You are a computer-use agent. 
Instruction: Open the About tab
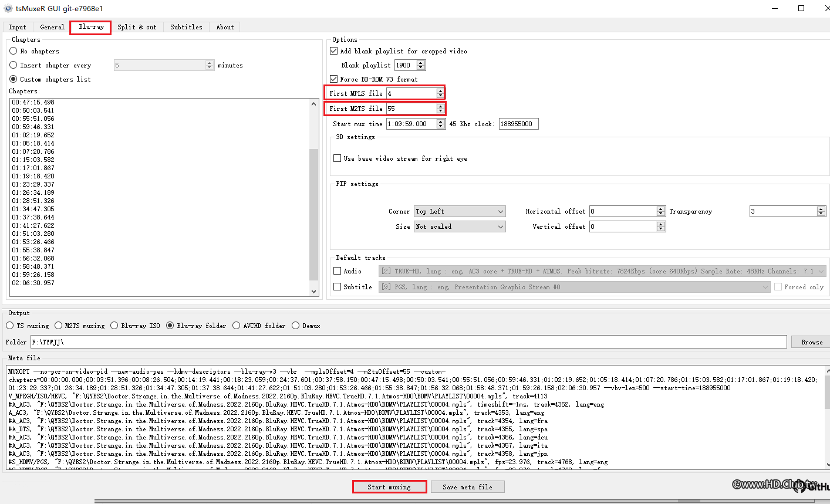(225, 27)
